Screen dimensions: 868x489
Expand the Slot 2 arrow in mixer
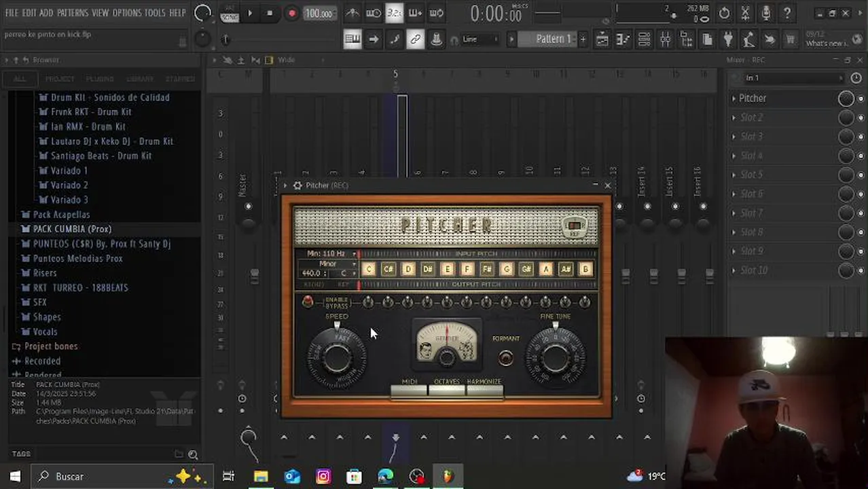point(734,117)
